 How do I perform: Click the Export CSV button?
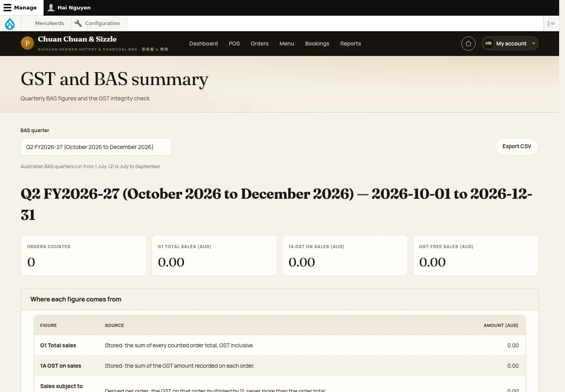pos(517,146)
